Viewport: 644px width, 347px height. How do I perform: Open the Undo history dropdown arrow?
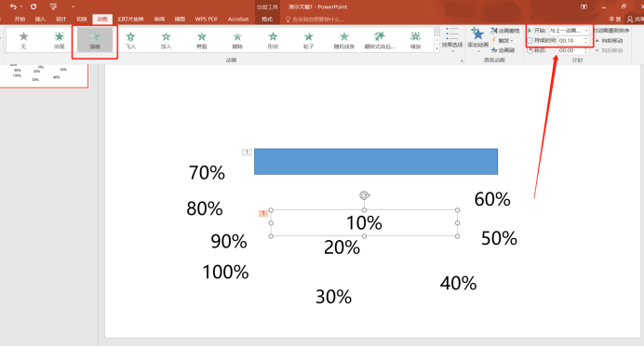coord(21,7)
